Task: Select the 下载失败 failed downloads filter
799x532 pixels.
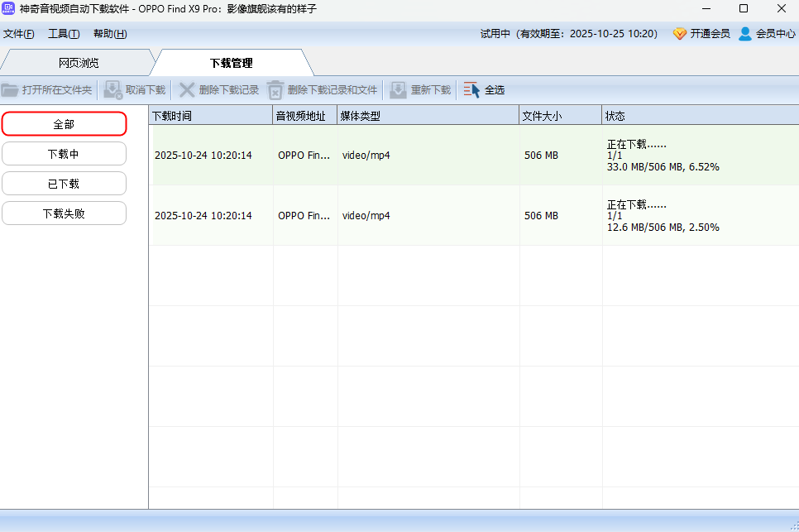Action: pos(64,213)
